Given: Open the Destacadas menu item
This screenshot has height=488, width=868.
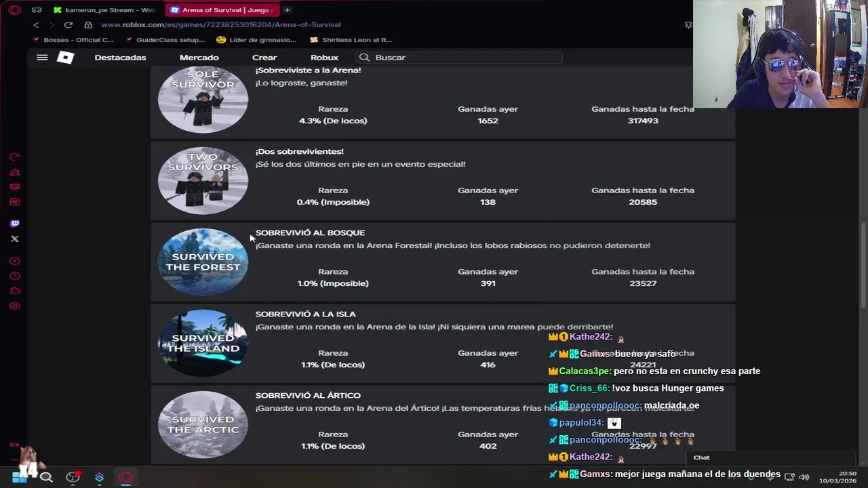Looking at the screenshot, I should (120, 58).
